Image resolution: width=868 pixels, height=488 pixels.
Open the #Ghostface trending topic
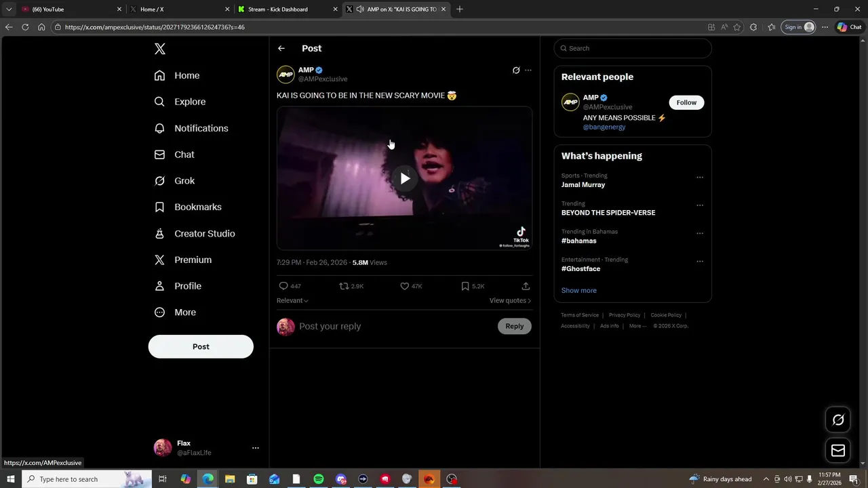(x=581, y=268)
